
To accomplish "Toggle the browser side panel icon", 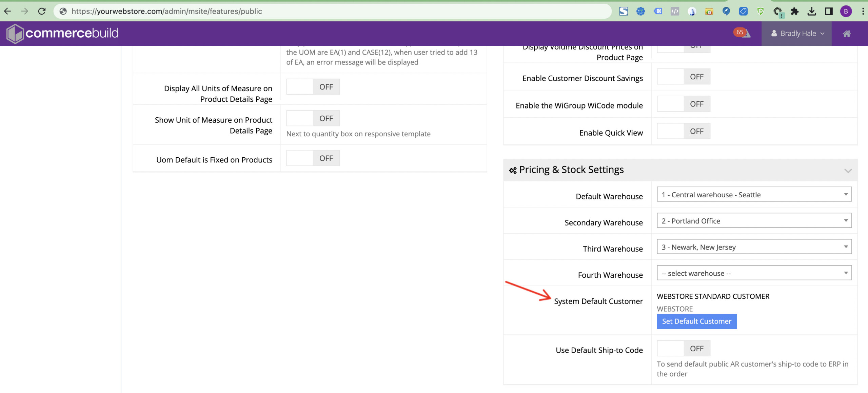I will 829,11.
